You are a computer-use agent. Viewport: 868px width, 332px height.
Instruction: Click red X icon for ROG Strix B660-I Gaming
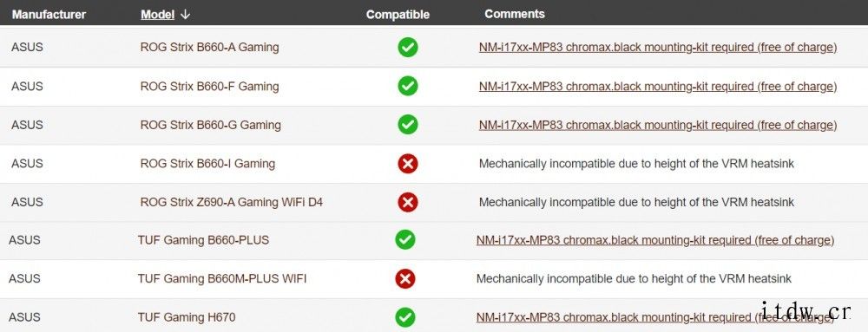point(408,164)
